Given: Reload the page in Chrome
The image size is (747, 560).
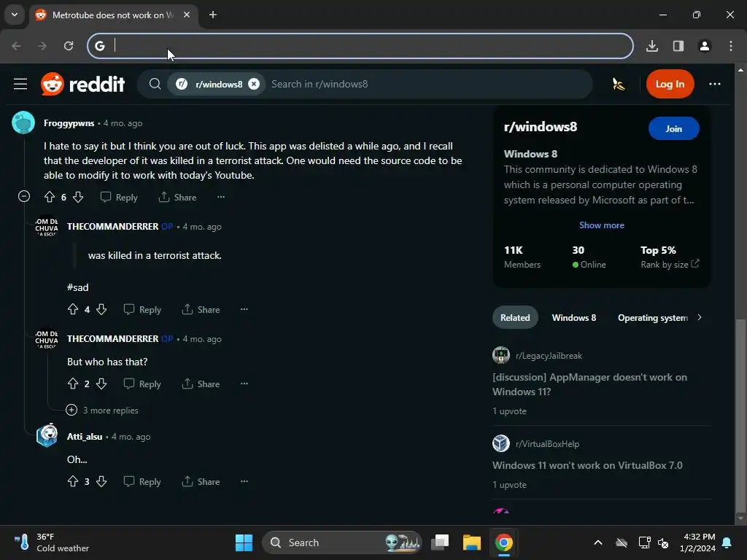Looking at the screenshot, I should click(69, 46).
